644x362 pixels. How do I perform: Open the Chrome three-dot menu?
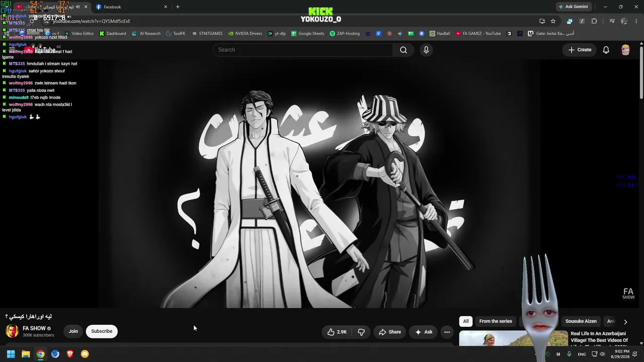(x=636, y=21)
